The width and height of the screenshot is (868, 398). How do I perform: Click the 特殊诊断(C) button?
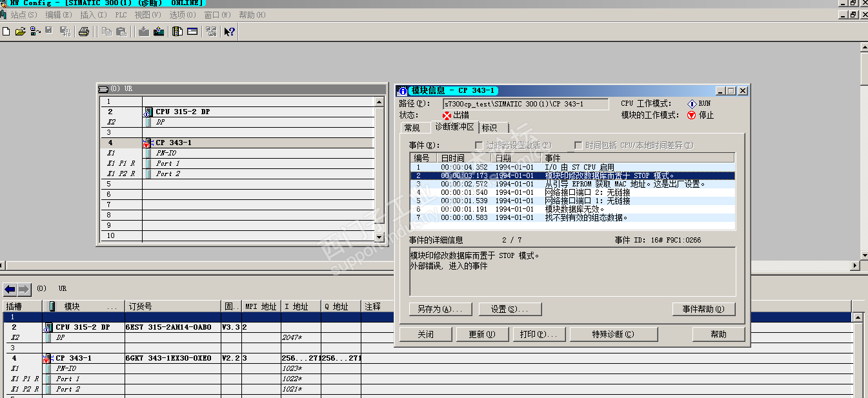tap(613, 334)
